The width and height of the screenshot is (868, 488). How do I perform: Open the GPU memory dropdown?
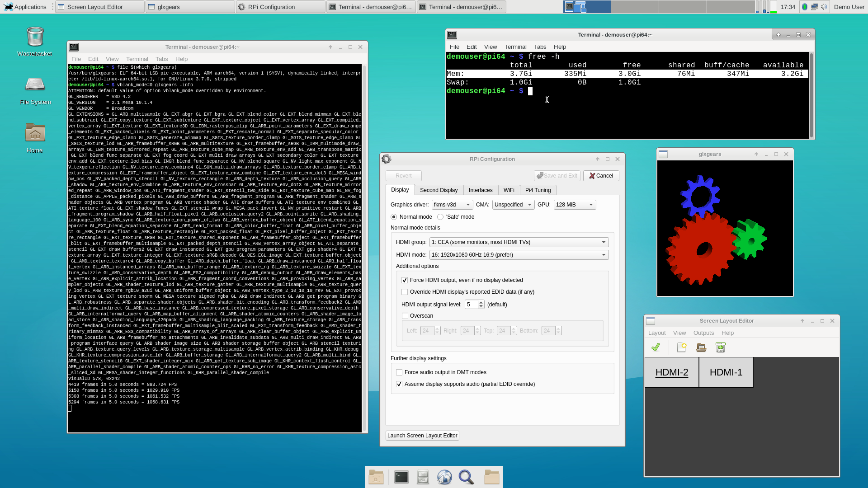[x=575, y=205]
